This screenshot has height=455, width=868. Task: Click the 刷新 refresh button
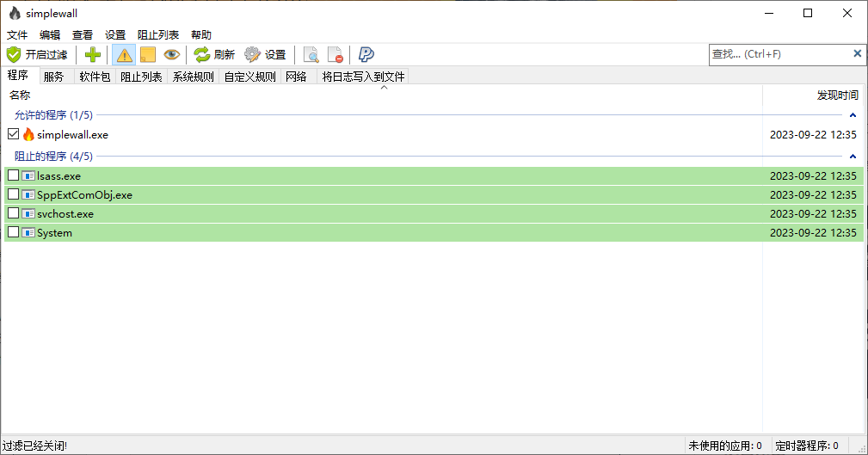pos(214,55)
